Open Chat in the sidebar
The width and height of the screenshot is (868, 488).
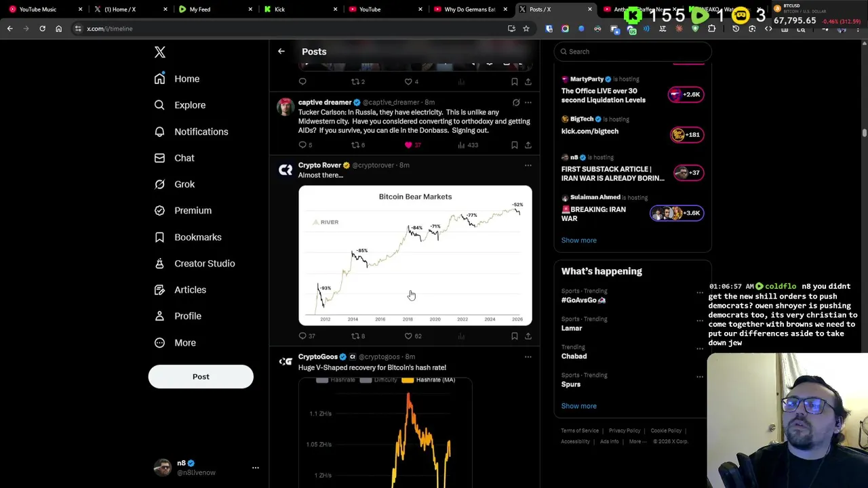point(174,158)
